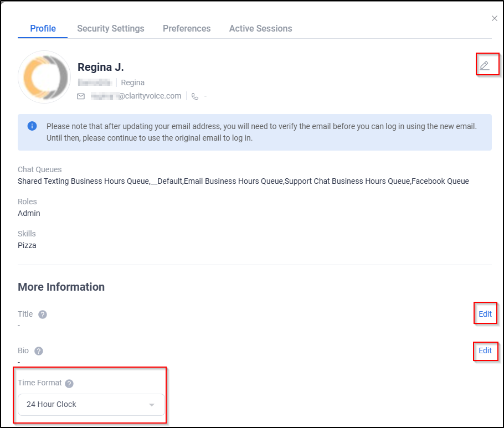
Task: Click Regina J.'s profile avatar picture
Action: pos(44,77)
